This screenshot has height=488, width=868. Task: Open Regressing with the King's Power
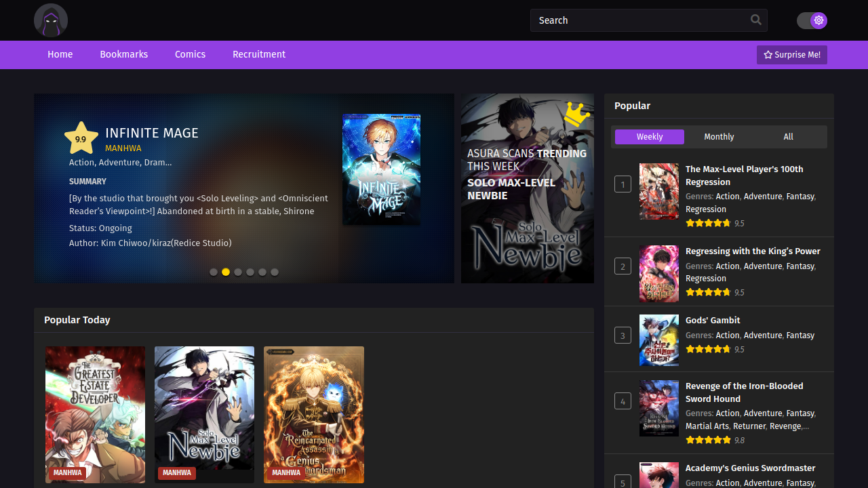pyautogui.click(x=753, y=251)
